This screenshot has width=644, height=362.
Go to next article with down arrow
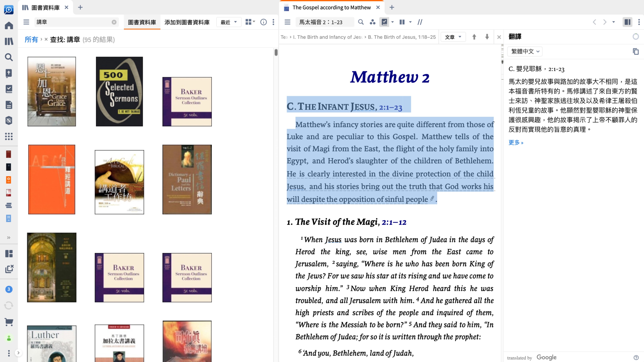tap(487, 37)
